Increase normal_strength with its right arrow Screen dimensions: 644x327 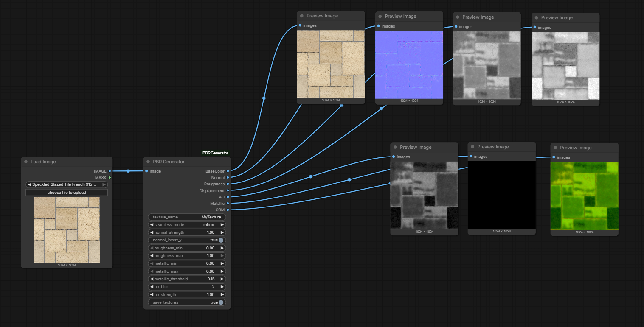coord(222,232)
